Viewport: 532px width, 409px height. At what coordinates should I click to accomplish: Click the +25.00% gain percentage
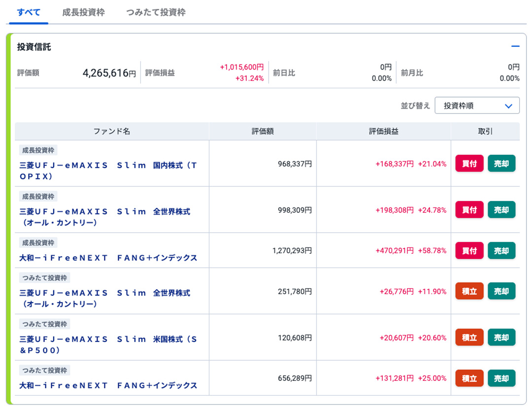coord(432,378)
